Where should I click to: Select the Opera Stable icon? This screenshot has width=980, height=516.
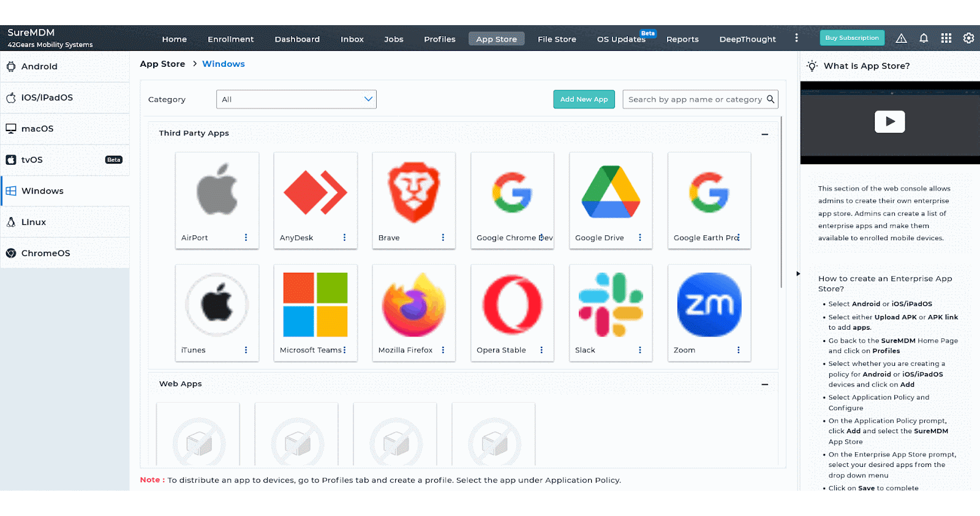512,305
